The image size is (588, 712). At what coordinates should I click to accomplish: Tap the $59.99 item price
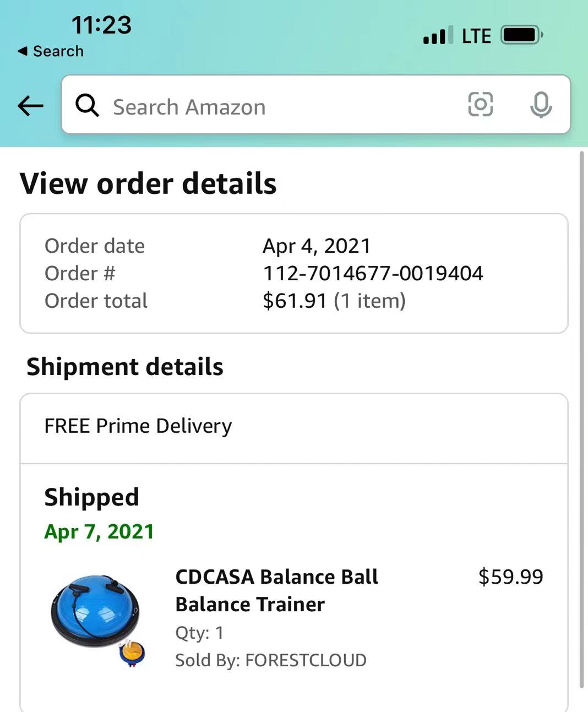tap(510, 577)
